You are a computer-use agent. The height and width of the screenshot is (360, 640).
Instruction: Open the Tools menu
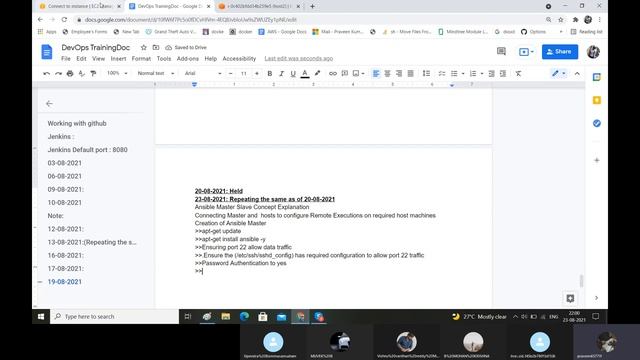coord(164,59)
